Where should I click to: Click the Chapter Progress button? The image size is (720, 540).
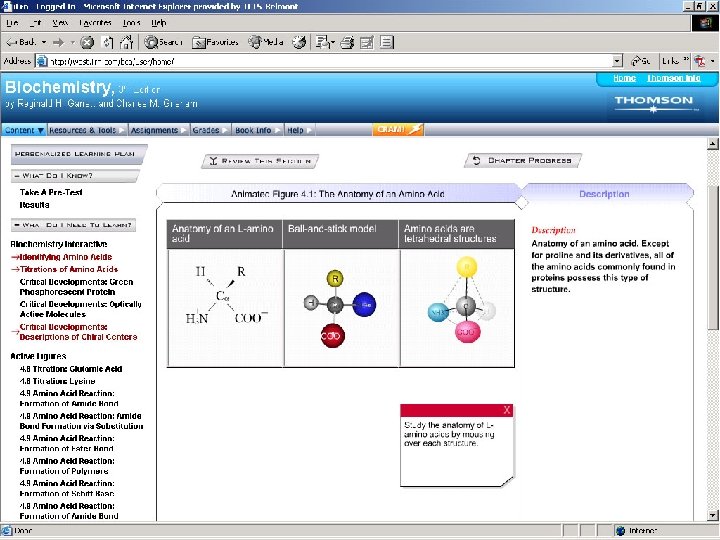tap(523, 160)
